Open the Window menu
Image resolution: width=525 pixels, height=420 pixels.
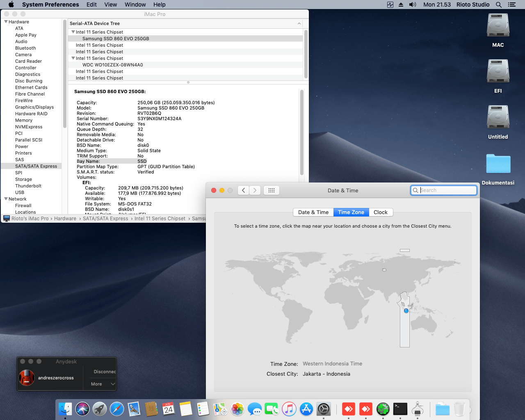(135, 5)
